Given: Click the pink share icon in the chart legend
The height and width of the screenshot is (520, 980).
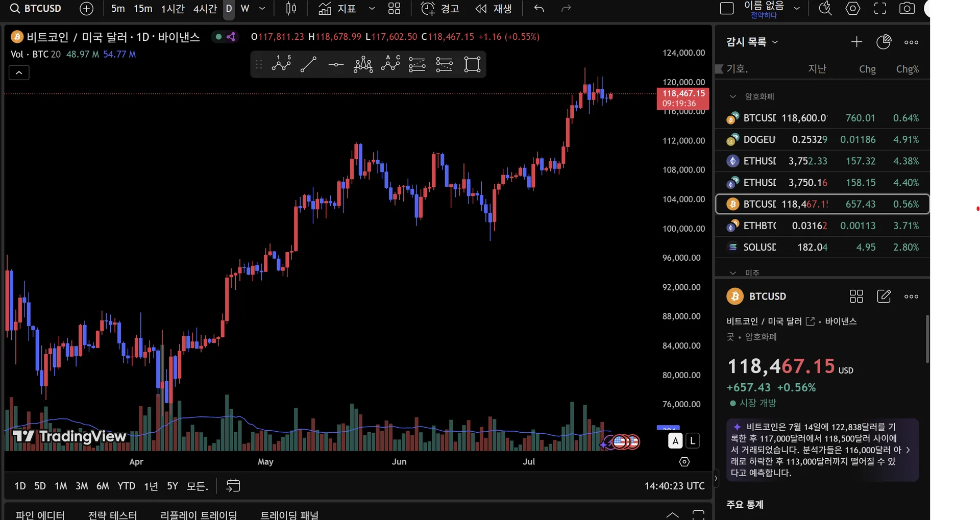Looking at the screenshot, I should coord(231,37).
